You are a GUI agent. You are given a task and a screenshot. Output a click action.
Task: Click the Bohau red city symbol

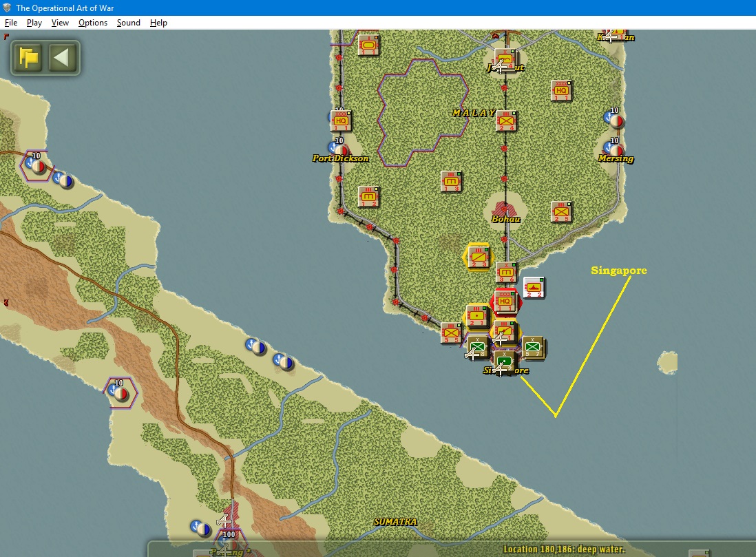click(x=503, y=209)
